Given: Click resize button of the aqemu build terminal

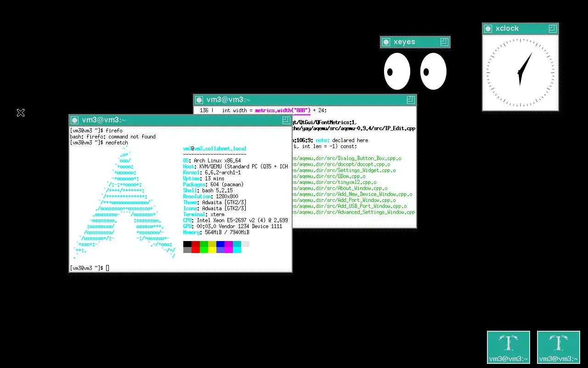Looking at the screenshot, I should click(x=411, y=100).
